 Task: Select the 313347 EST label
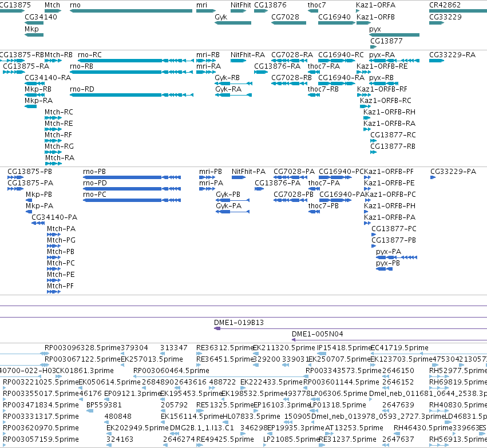173,348
